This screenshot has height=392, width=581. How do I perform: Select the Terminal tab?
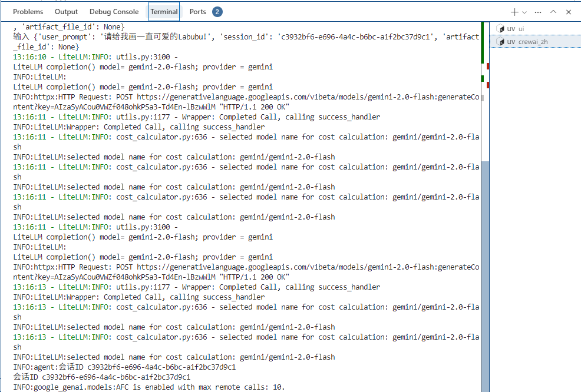(x=164, y=12)
